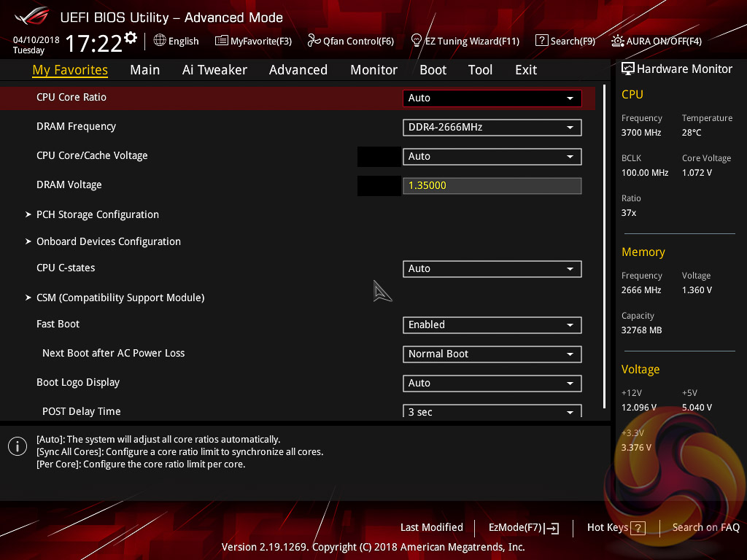This screenshot has height=560, width=747.
Task: Click the info icon in help area
Action: [18, 446]
